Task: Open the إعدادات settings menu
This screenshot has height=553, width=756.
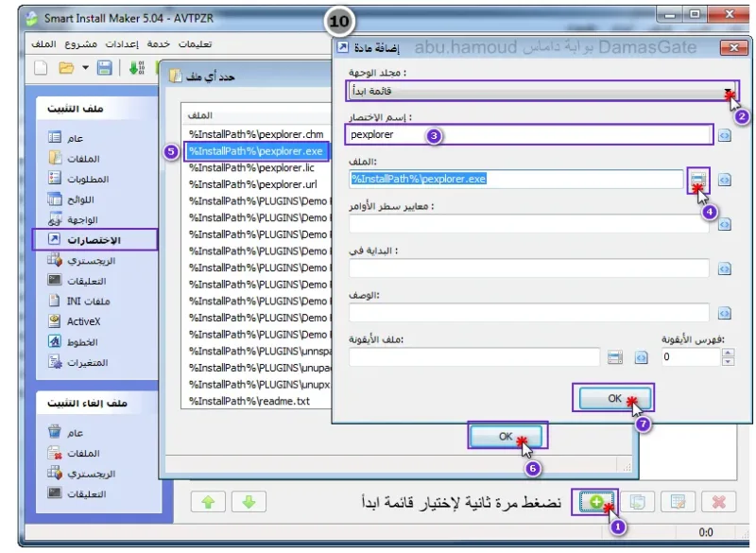Action: click(x=122, y=44)
